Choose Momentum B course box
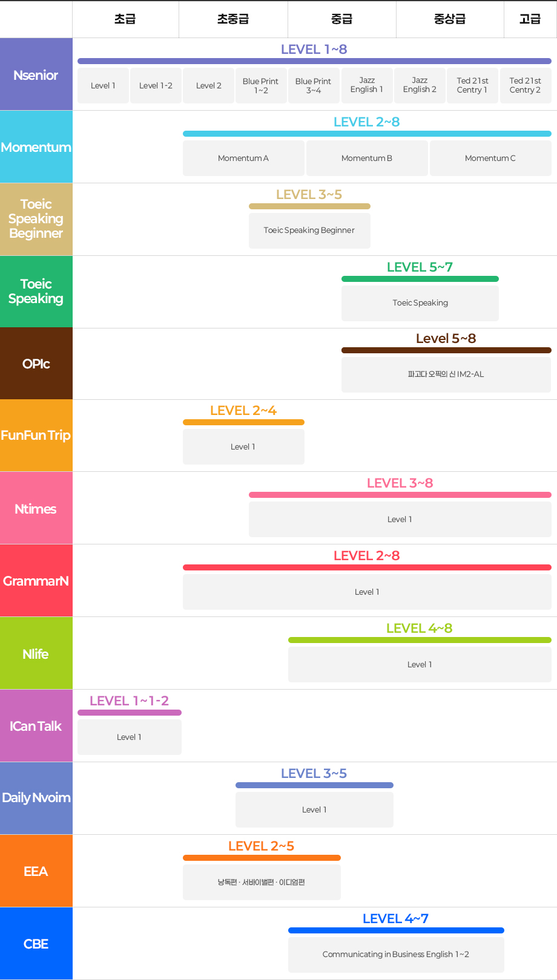This screenshot has height=980, width=557. point(367,158)
